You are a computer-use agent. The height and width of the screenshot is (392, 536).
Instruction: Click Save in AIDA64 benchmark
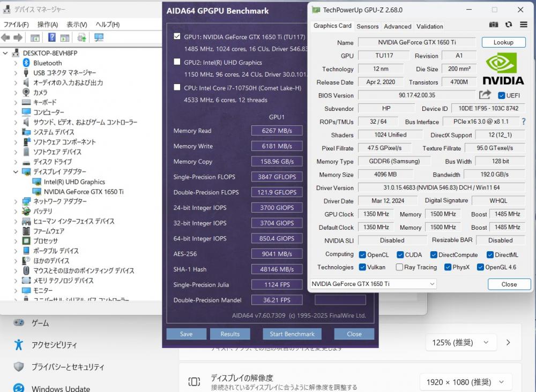187,334
